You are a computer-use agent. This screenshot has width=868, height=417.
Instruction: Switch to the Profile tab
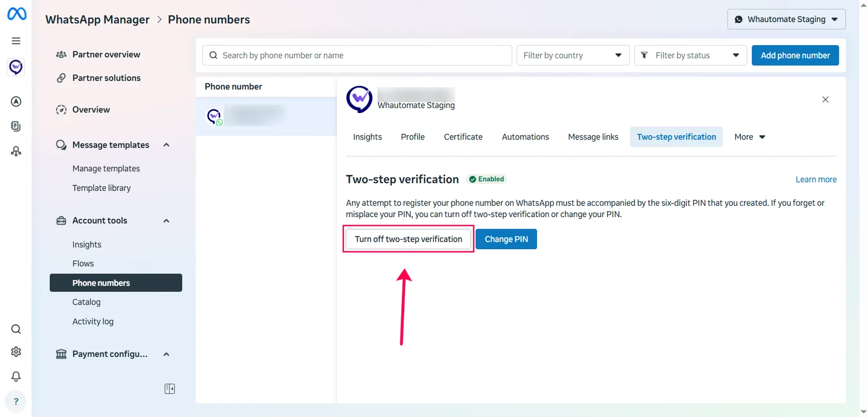[x=413, y=137]
